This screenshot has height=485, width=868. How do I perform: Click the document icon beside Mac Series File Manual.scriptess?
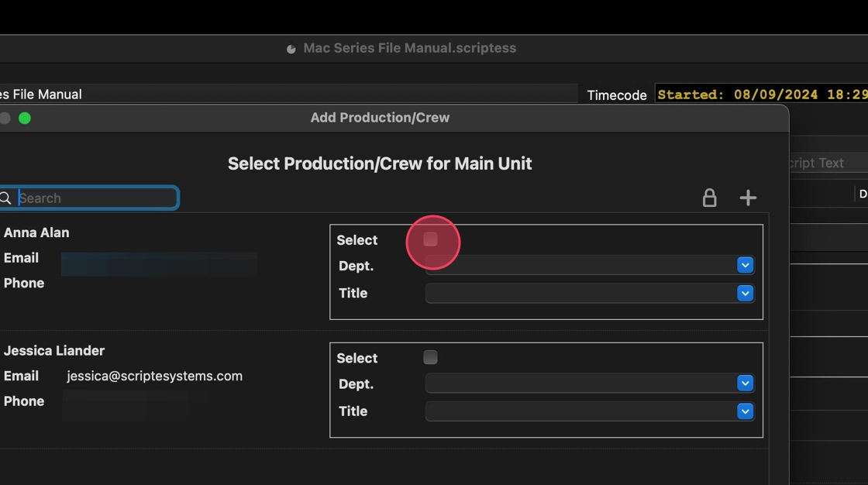click(291, 49)
